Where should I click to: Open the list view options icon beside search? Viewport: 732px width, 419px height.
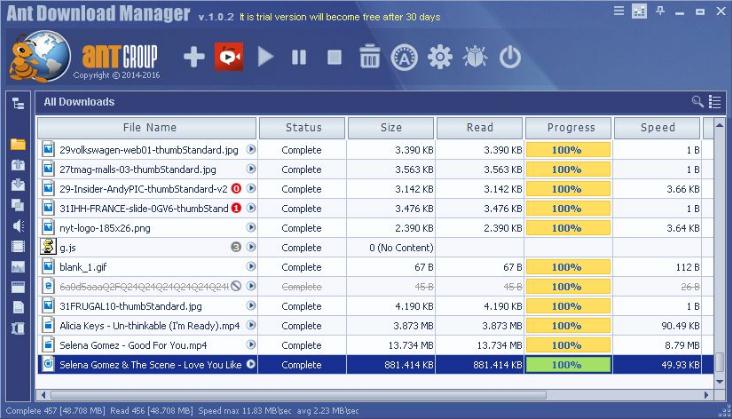(715, 102)
